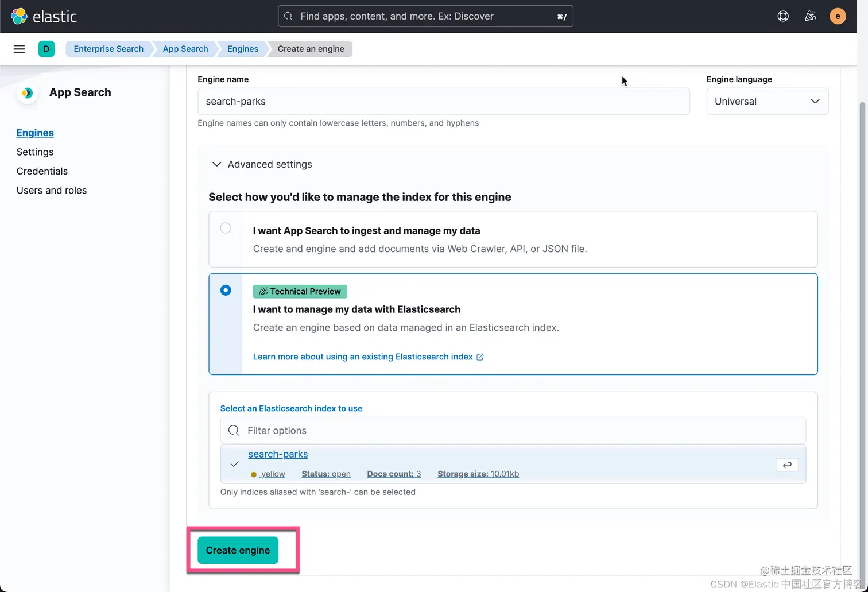
Task: Open the Engine language dropdown
Action: pos(768,101)
